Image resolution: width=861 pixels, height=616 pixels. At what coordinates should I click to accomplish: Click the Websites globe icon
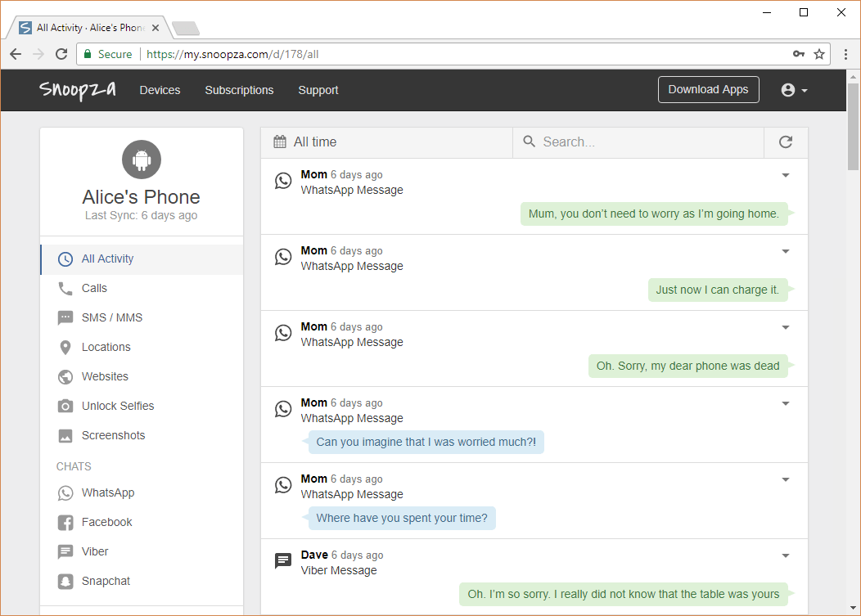(65, 376)
